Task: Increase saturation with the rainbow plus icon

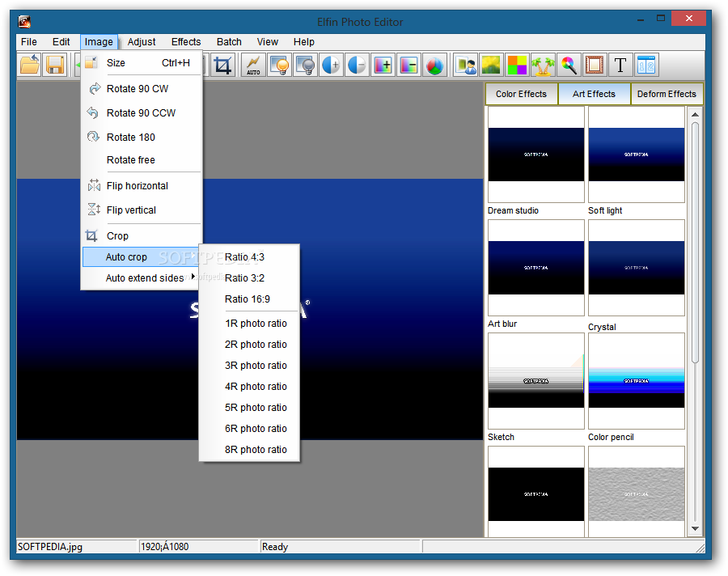Action: coord(383,65)
